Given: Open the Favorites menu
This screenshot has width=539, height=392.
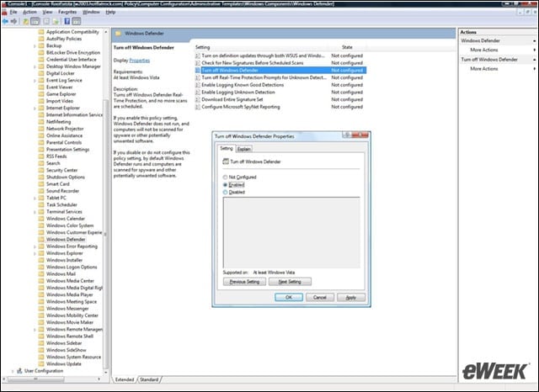Looking at the screenshot, I should pyautogui.click(x=67, y=12).
